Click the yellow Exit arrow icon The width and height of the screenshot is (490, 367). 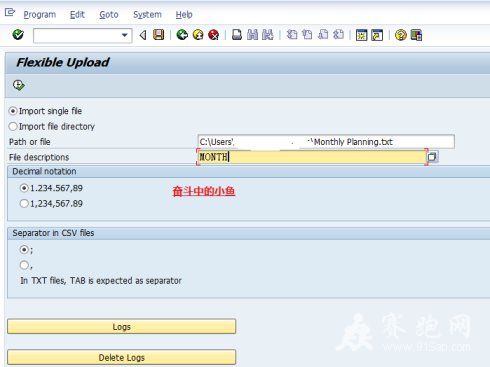198,35
